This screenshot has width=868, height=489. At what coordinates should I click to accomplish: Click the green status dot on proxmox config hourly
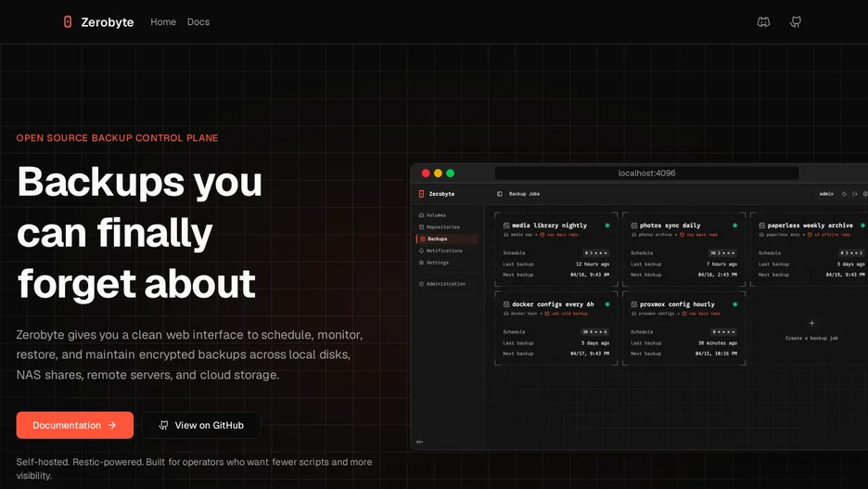tap(735, 304)
